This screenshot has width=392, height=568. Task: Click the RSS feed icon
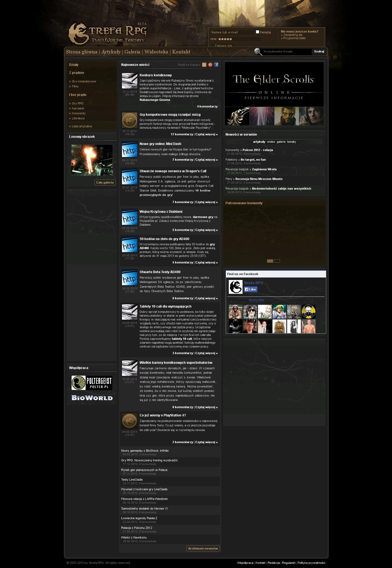[x=204, y=65]
